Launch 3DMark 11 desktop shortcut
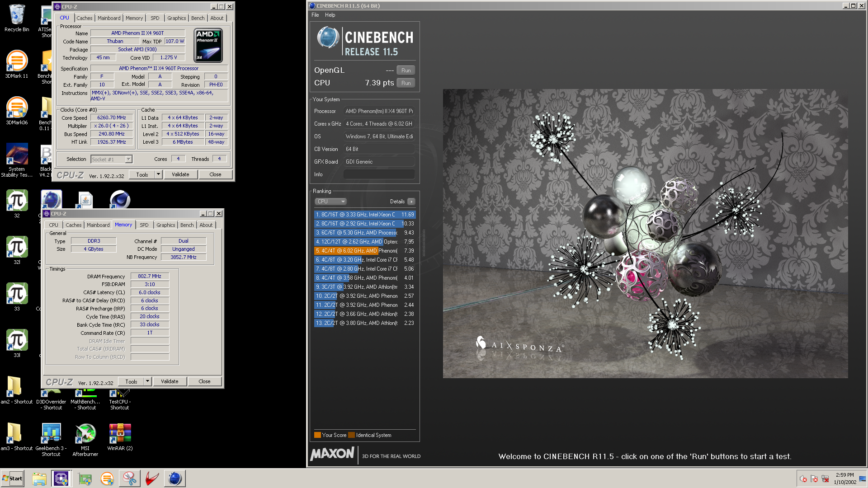Viewport: 868px width, 488px height. pyautogui.click(x=17, y=64)
